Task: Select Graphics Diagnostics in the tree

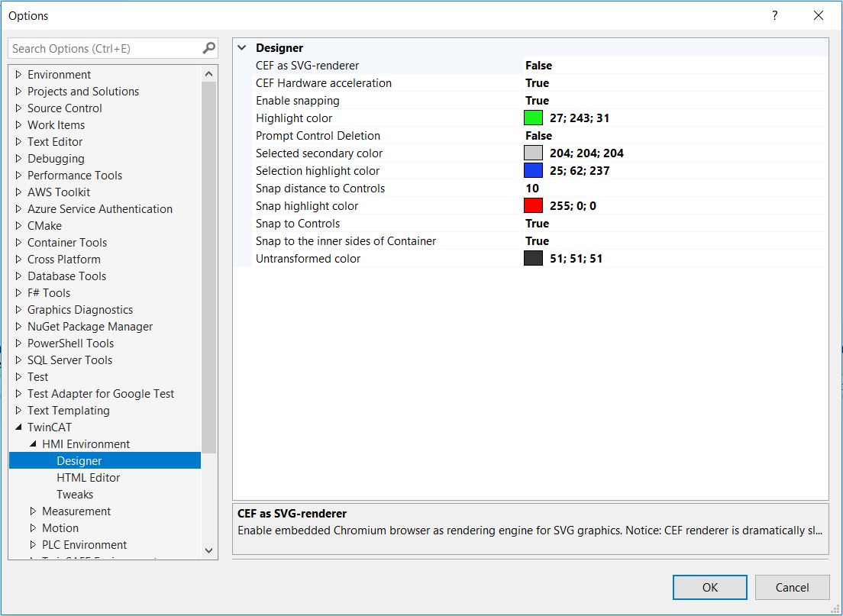Action: (80, 310)
